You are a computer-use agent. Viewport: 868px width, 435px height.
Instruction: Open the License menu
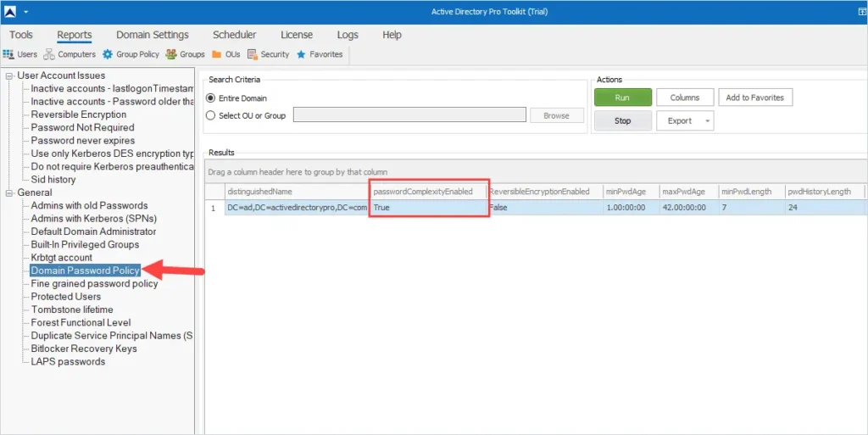coord(297,35)
